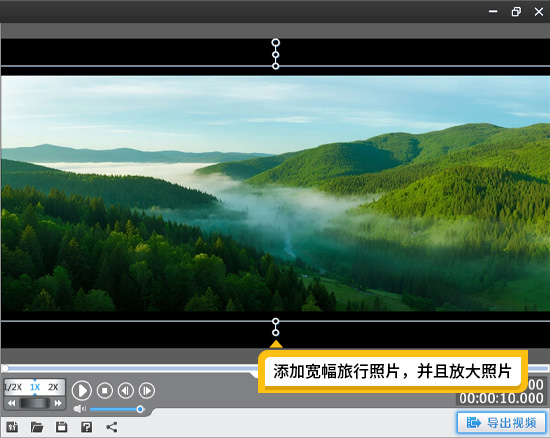Viewport: 550px width, 438px height.
Task: Play the video preview
Action: 82,390
